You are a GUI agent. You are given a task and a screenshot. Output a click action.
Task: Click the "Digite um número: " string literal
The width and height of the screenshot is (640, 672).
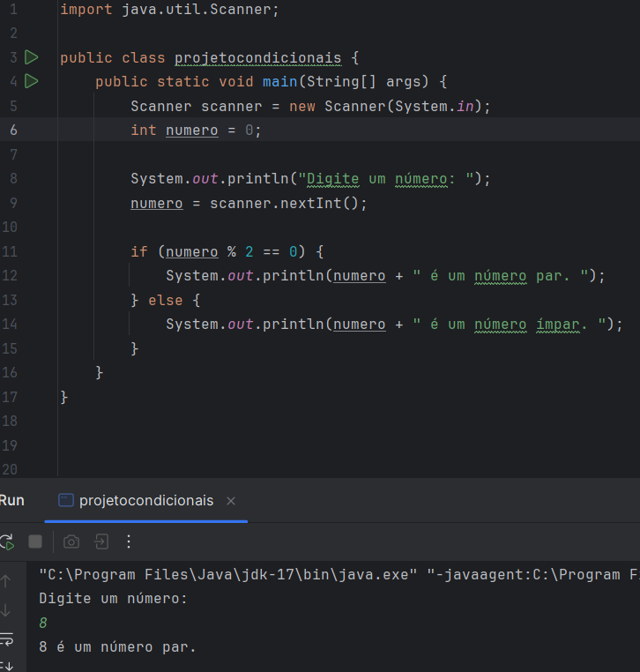pos(386,179)
